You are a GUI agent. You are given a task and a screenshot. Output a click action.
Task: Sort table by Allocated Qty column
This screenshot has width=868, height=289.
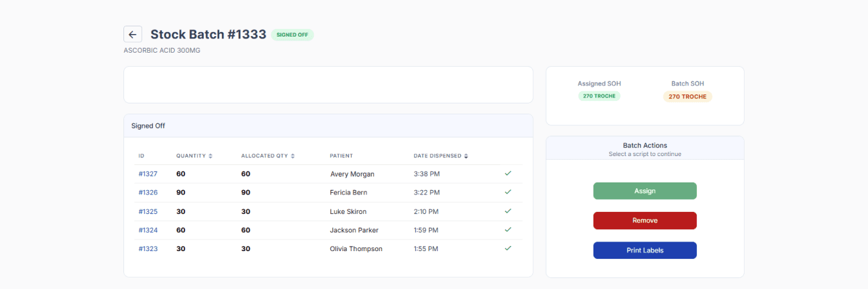coord(268,156)
